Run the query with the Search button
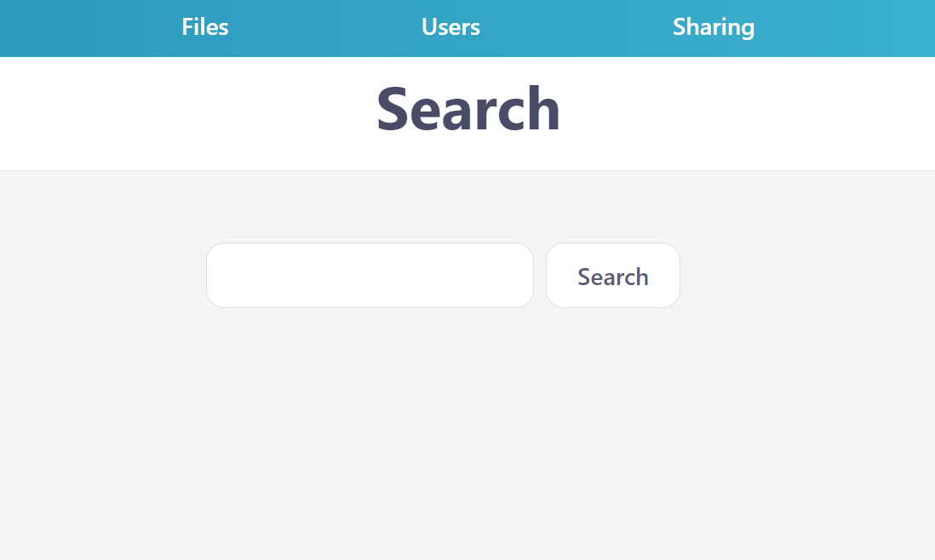Image resolution: width=935 pixels, height=560 pixels. pyautogui.click(x=613, y=275)
